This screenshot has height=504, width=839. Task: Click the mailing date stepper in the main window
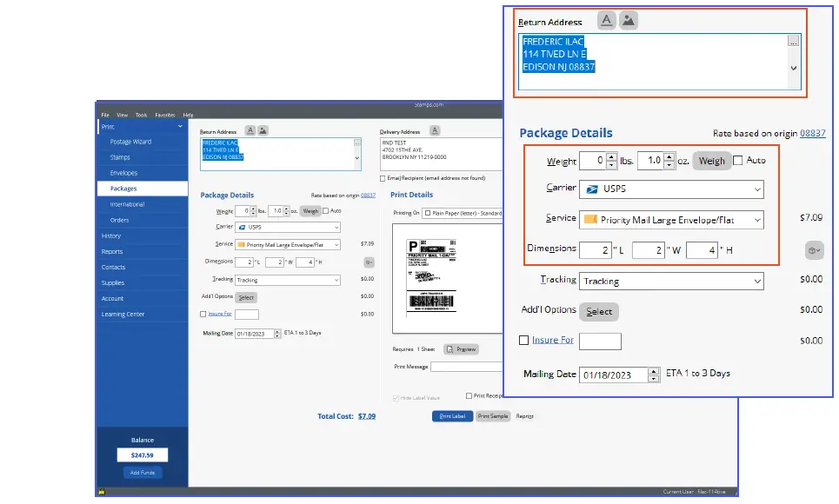tap(277, 334)
